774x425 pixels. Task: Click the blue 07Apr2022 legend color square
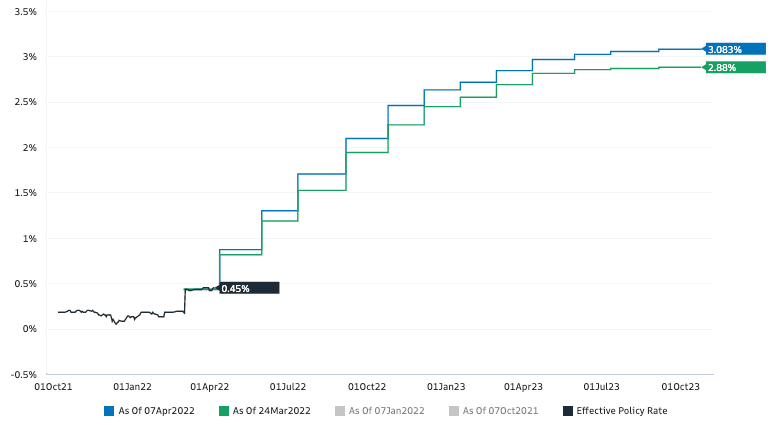(x=109, y=410)
